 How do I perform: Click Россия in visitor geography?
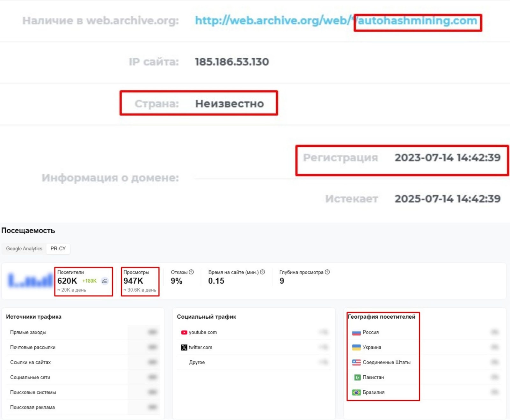point(371,332)
